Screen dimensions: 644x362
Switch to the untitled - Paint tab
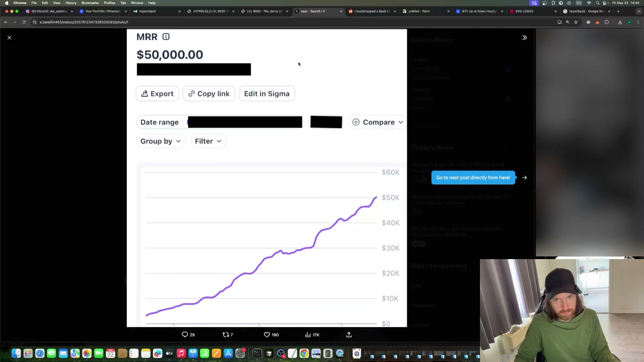tap(426, 11)
